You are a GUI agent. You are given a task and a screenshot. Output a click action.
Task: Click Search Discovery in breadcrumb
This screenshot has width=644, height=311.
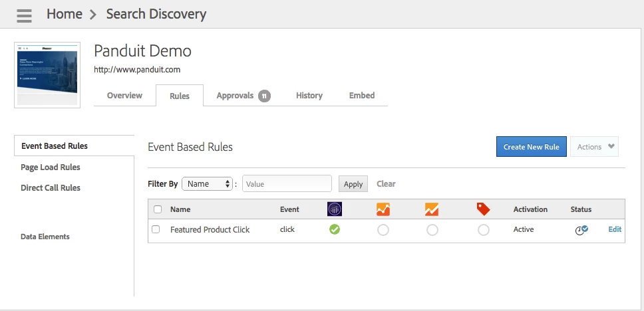(156, 14)
